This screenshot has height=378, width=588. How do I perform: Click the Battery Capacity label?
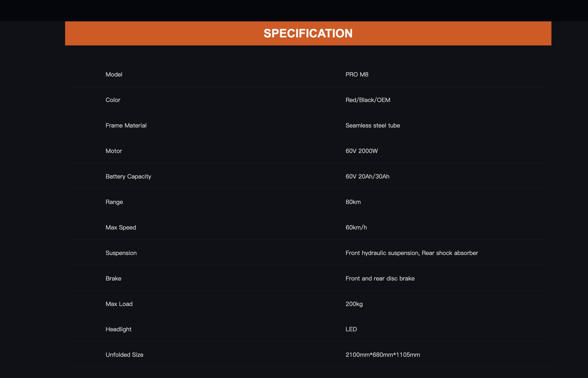[x=128, y=177]
